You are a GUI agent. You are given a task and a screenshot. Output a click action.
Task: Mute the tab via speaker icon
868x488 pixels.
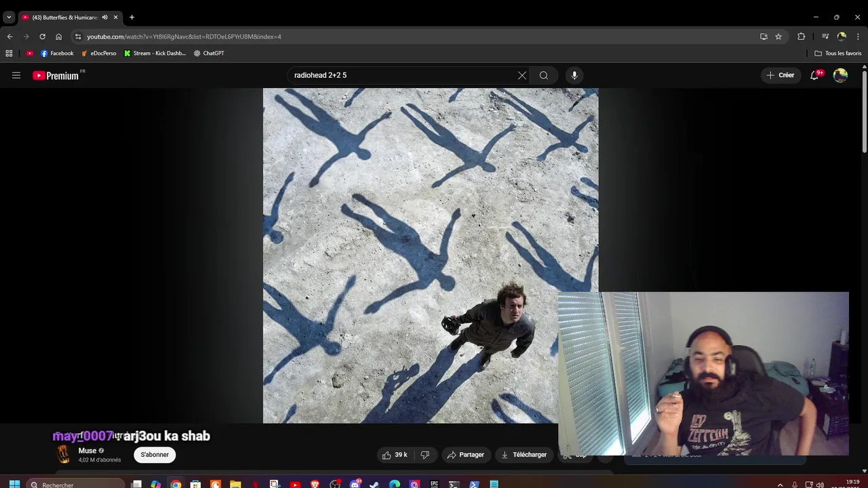104,17
